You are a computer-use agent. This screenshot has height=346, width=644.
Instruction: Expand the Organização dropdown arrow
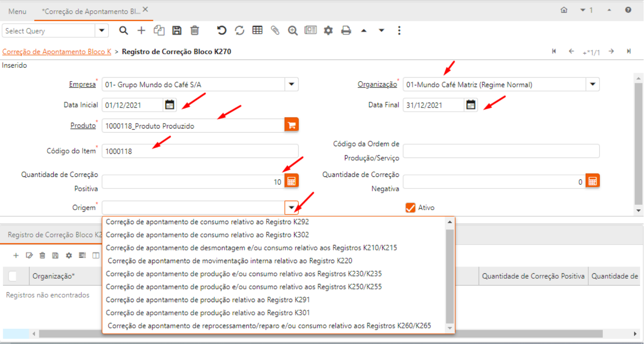coord(592,85)
